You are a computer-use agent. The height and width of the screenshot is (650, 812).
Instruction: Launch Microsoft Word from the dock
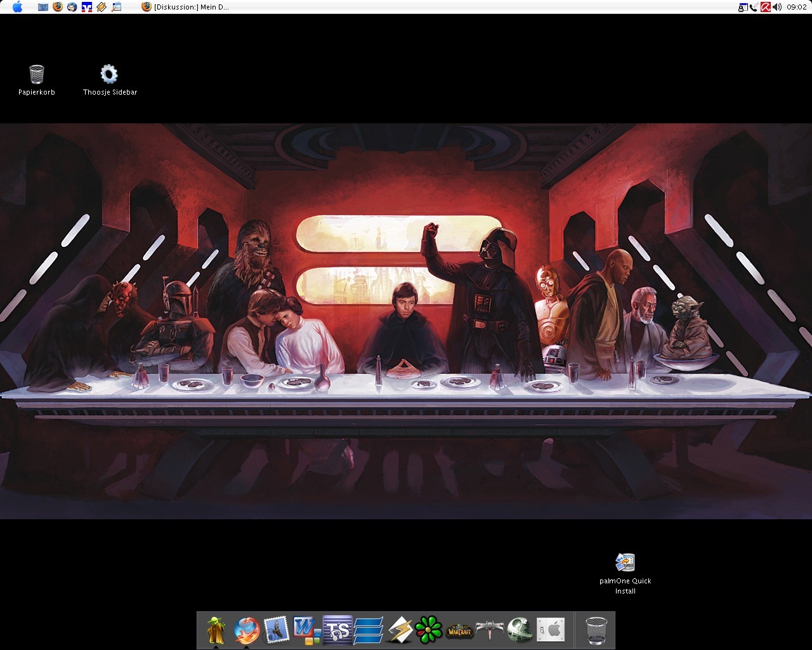point(307,630)
